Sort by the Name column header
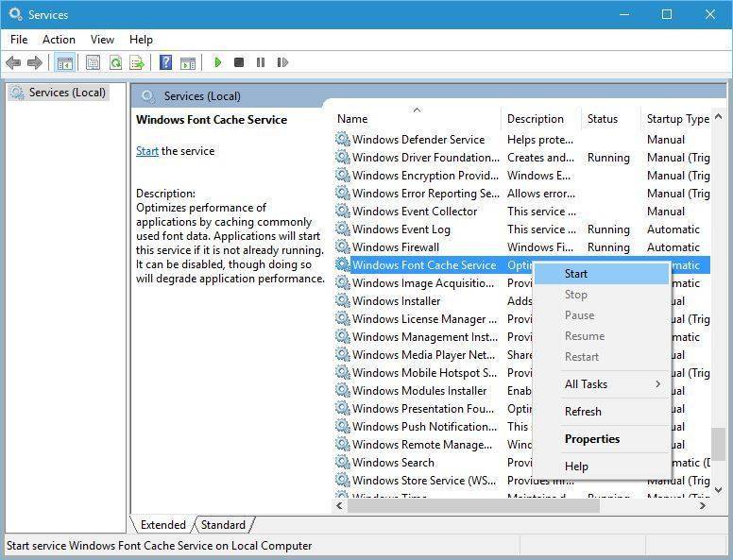Screen dimensions: 733x560 (417, 119)
